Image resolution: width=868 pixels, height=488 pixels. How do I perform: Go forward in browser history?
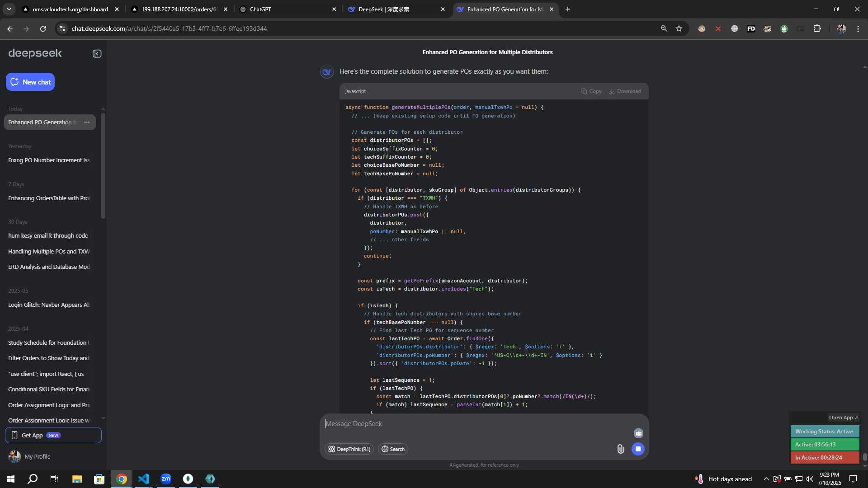[x=26, y=28]
